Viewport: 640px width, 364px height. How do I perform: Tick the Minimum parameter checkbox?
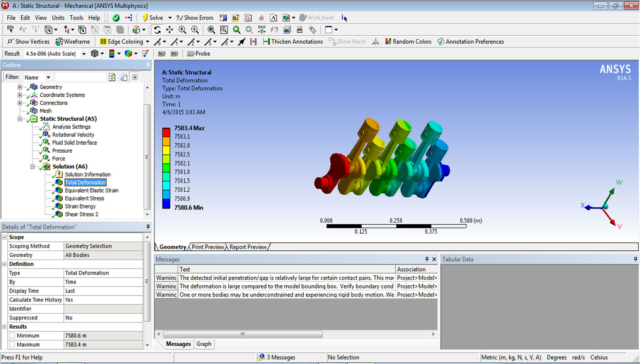12,336
